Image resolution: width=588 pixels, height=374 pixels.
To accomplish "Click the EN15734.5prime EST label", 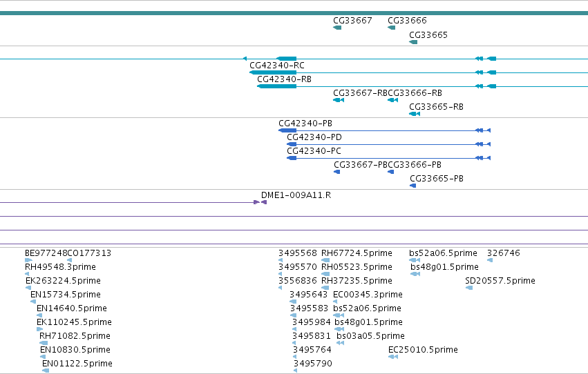I will click(x=66, y=295).
